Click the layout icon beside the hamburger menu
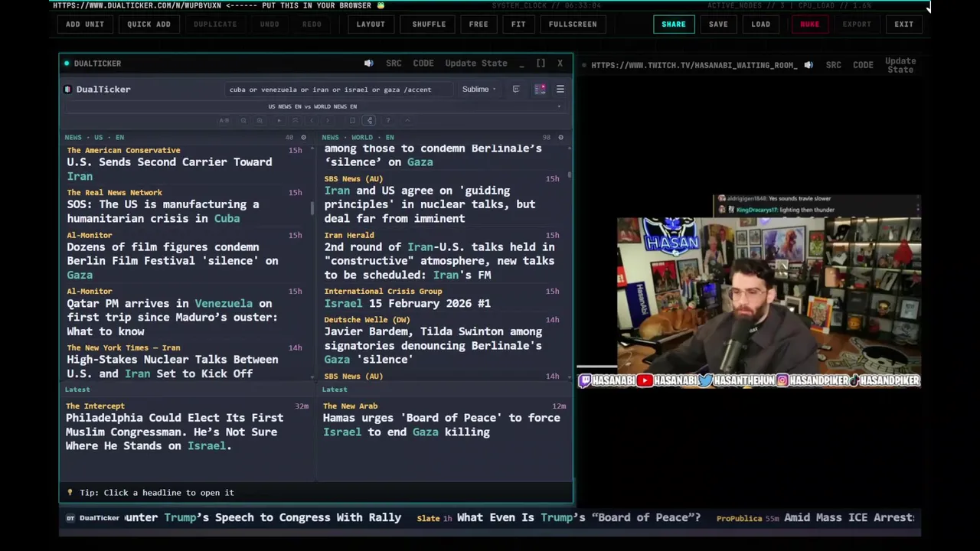The height and width of the screenshot is (551, 980). coord(540,90)
